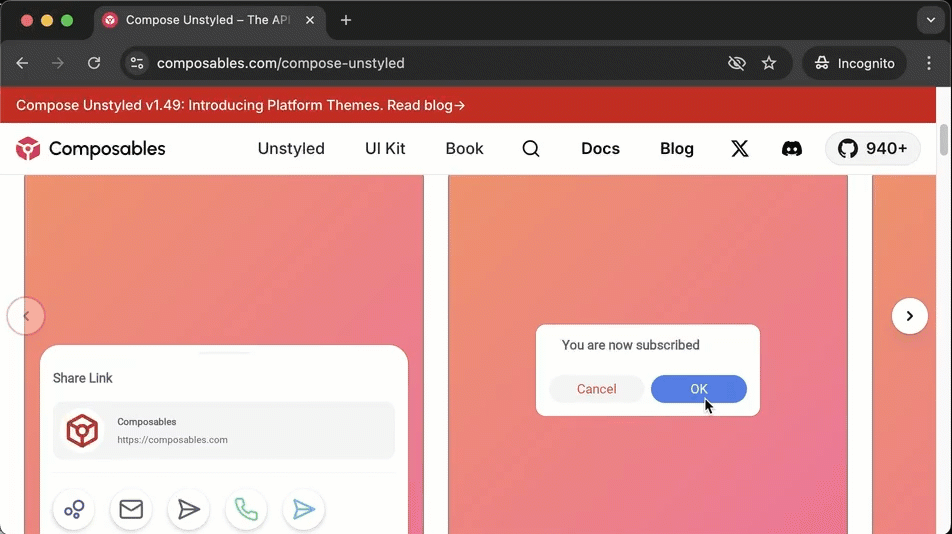Click the search magnifier icon in navbar
The height and width of the screenshot is (534, 952).
click(531, 149)
